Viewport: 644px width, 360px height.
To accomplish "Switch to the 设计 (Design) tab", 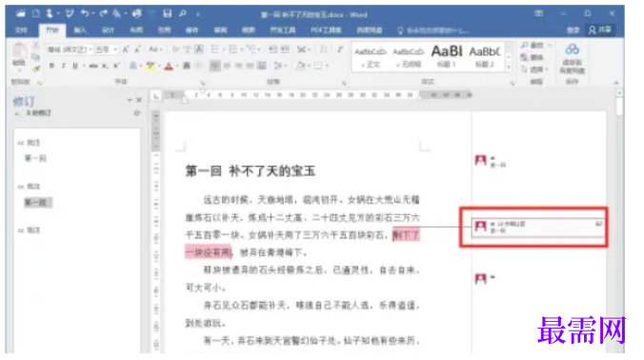I will coord(108,30).
